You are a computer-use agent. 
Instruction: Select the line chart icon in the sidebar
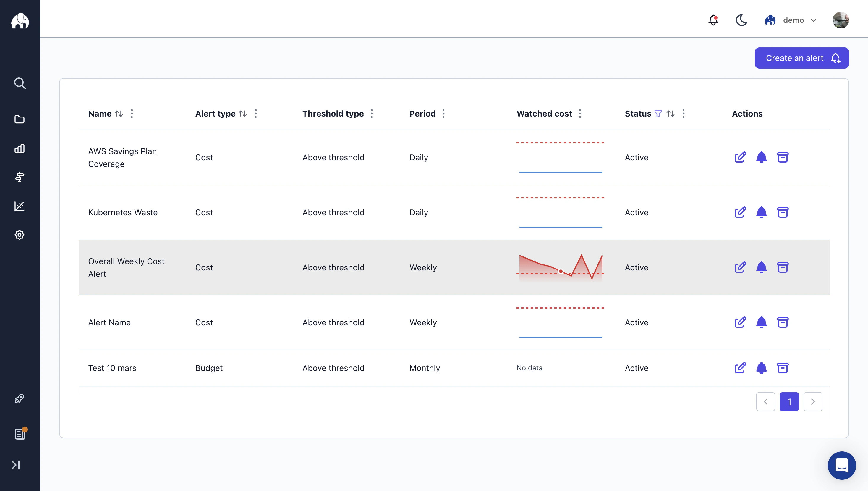tap(19, 206)
